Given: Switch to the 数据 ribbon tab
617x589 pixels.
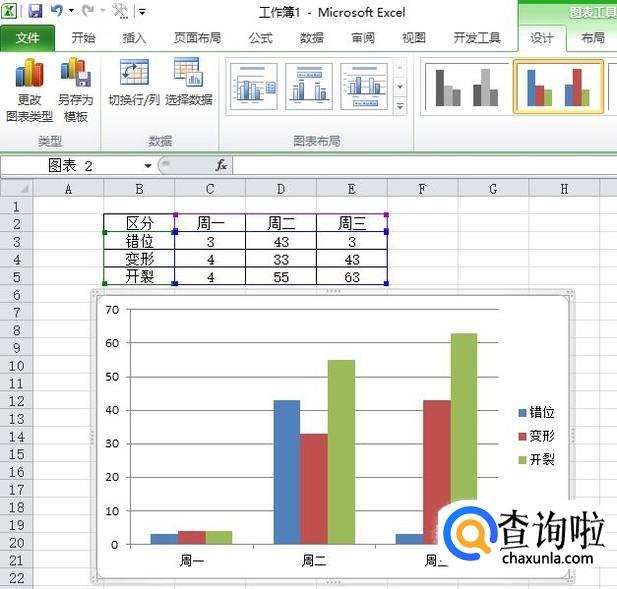Looking at the screenshot, I should (x=311, y=38).
